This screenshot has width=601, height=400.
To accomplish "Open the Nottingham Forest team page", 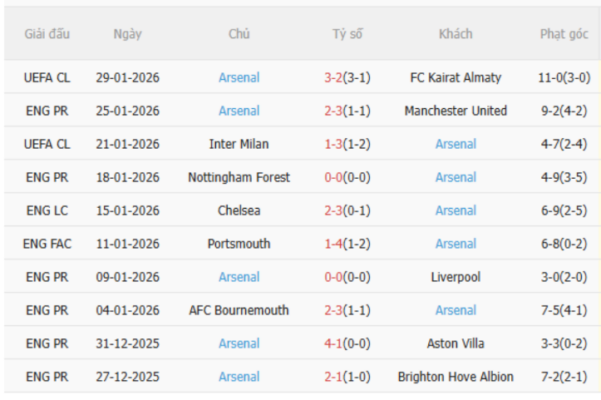I will point(238,177).
